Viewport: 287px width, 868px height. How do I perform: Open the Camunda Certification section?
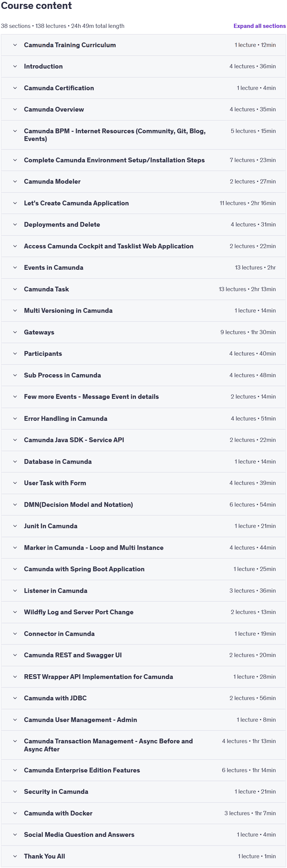click(143, 88)
